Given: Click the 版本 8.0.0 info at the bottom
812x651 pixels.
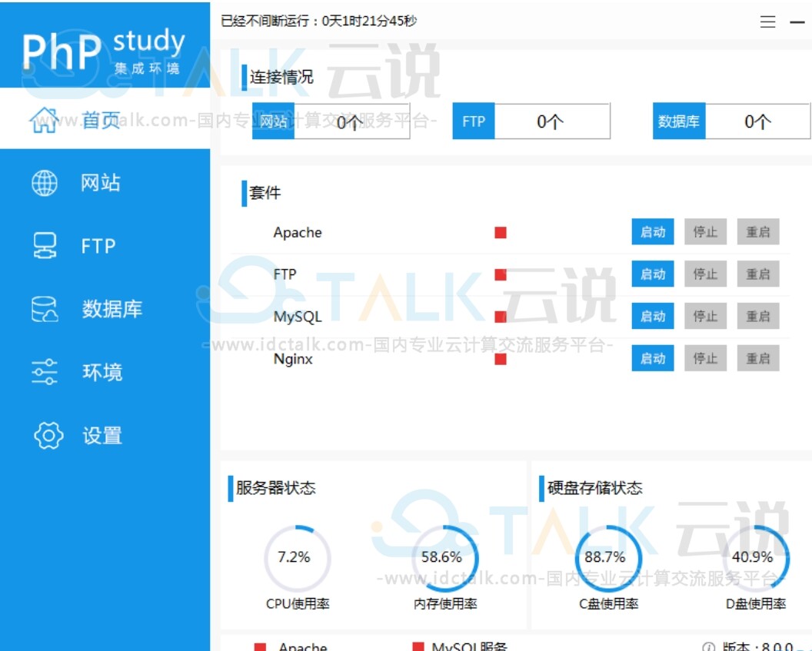Looking at the screenshot, I should point(749,646).
